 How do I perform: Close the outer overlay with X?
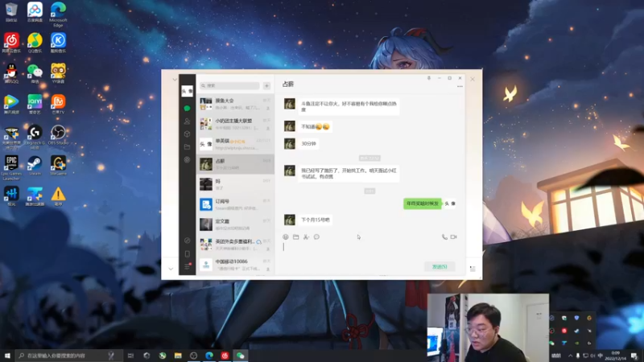[473, 79]
